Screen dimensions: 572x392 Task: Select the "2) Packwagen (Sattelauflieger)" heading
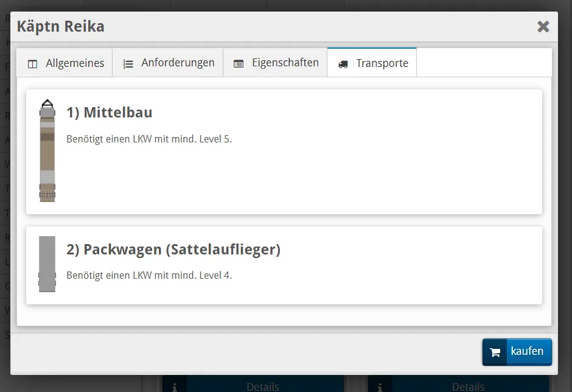tap(173, 250)
